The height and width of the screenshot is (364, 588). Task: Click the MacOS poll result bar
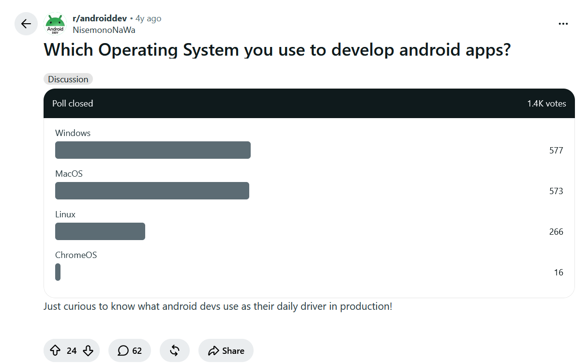152,191
